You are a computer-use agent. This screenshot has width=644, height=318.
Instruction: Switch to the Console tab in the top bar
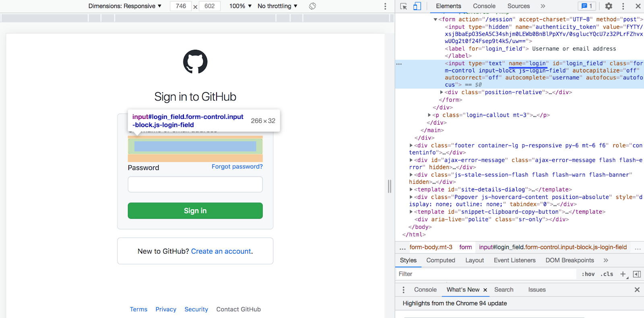coord(484,6)
